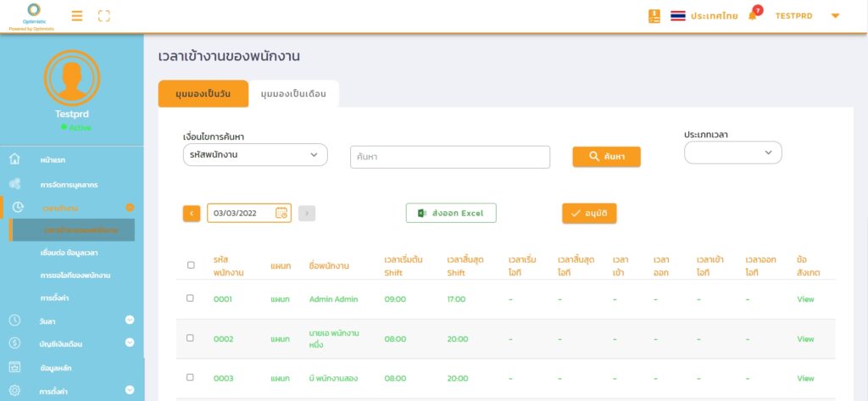Click the ค้นหา search button
Screen dimensions: 868x401
pyautogui.click(x=606, y=157)
